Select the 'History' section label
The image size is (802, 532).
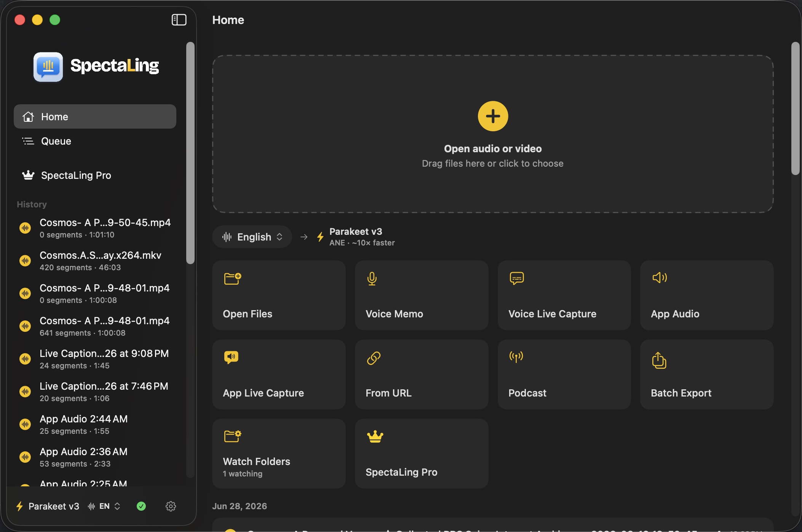[32, 204]
